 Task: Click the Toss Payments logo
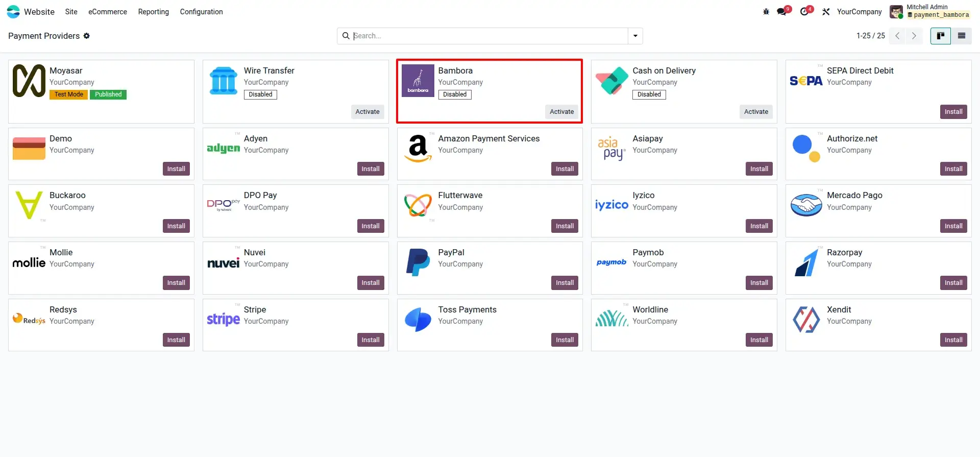pos(418,319)
